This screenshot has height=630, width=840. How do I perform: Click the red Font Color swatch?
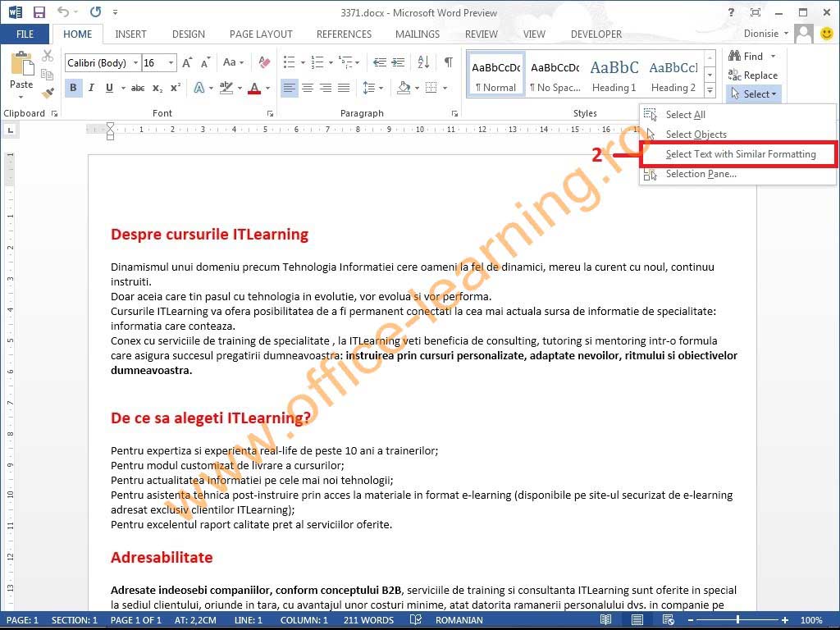tap(254, 88)
